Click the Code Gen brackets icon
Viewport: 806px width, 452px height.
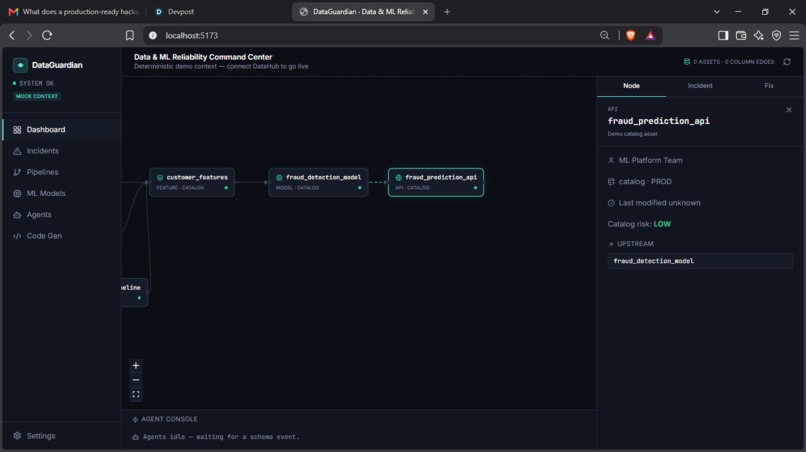coord(17,236)
